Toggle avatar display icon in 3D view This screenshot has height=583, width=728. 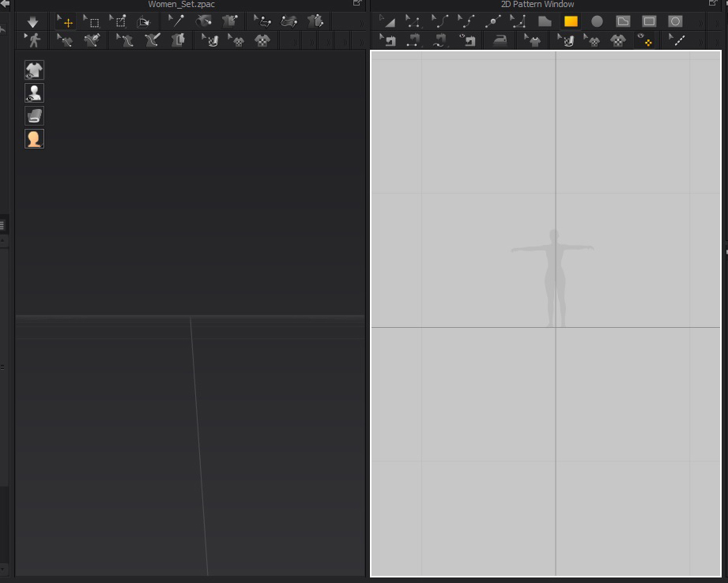point(34,93)
